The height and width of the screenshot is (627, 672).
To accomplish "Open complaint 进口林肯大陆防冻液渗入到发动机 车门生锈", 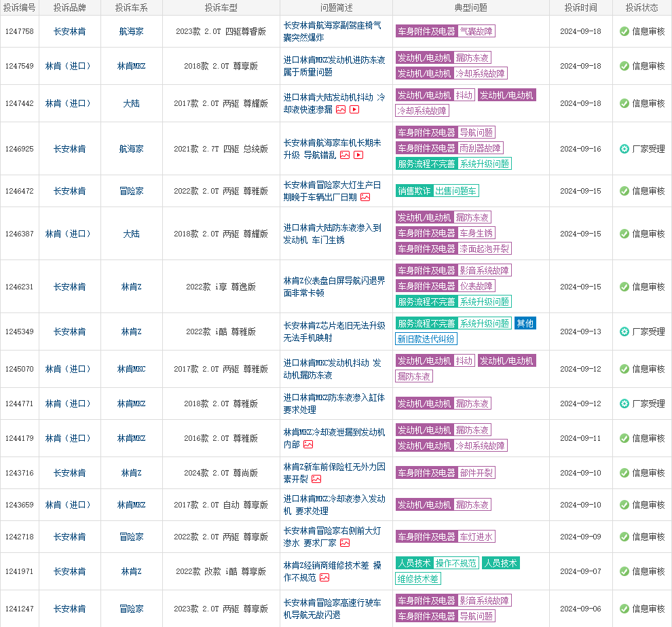I will coord(332,234).
